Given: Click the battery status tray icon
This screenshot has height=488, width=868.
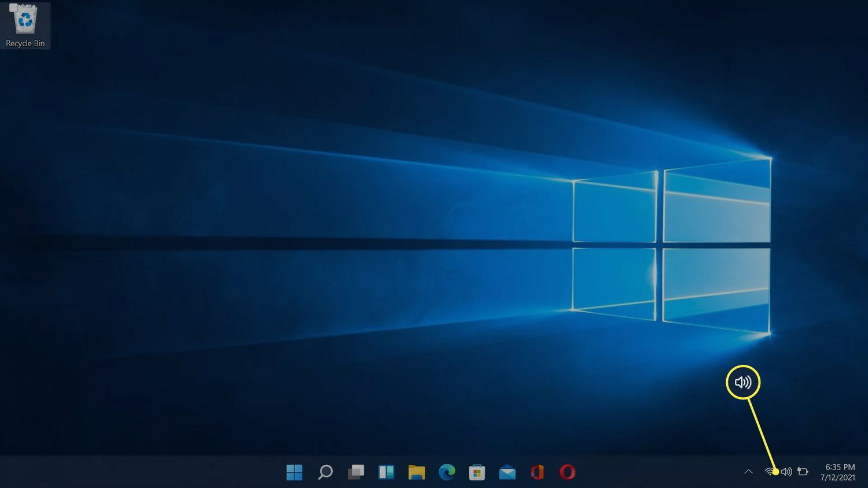Looking at the screenshot, I should tap(803, 472).
